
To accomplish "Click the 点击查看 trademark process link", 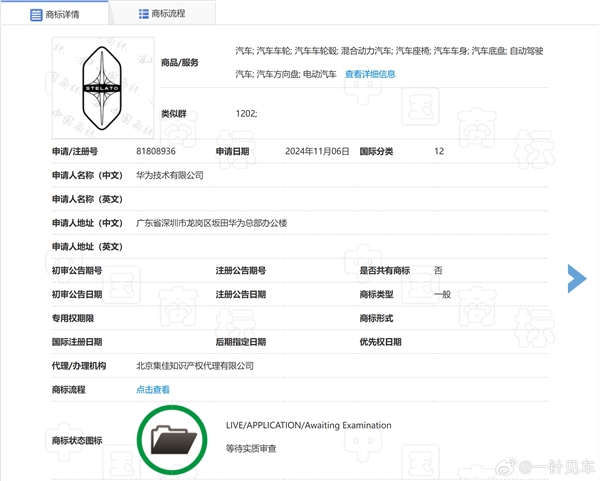I will [x=153, y=390].
